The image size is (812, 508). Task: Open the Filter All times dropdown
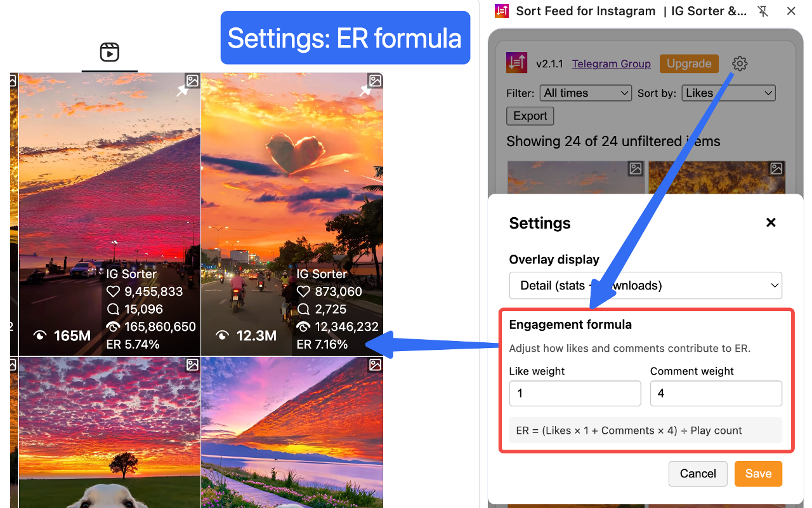(x=586, y=93)
